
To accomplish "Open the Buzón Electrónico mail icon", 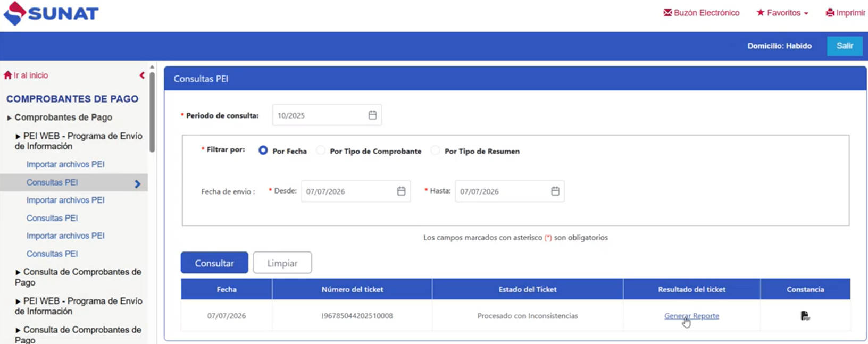I will pos(667,12).
